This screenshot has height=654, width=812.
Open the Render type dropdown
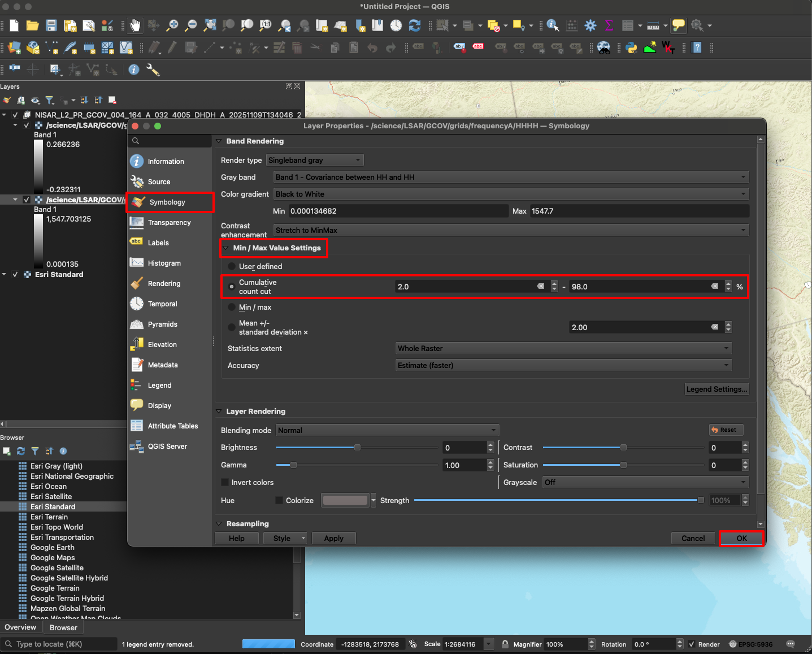click(314, 160)
